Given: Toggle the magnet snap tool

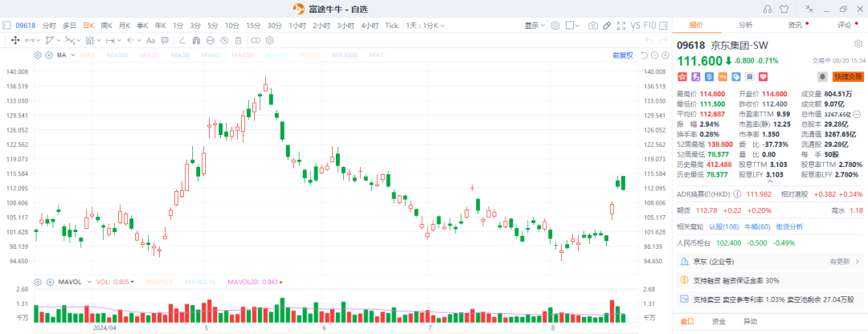Looking at the screenshot, I should tap(196, 40).
